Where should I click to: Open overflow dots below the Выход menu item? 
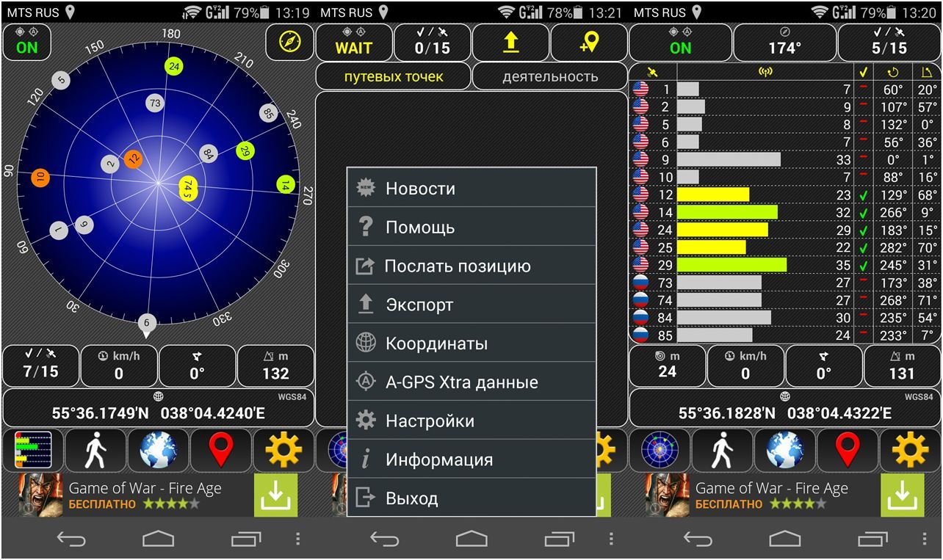coord(611,539)
